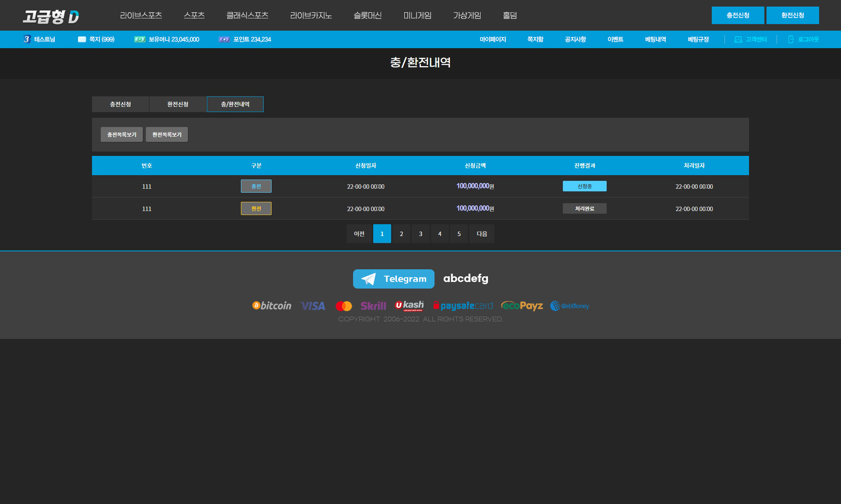Screen dimensions: 841x504
Task: Go to page 4
Action: [x=440, y=234]
